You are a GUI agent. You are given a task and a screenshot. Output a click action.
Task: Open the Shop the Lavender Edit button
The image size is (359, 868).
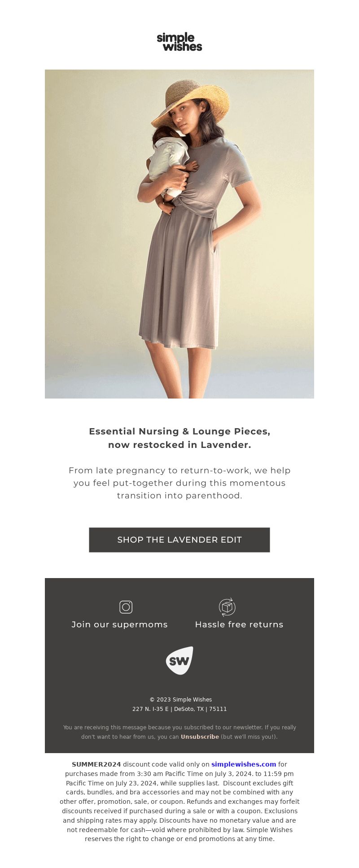[x=179, y=540]
